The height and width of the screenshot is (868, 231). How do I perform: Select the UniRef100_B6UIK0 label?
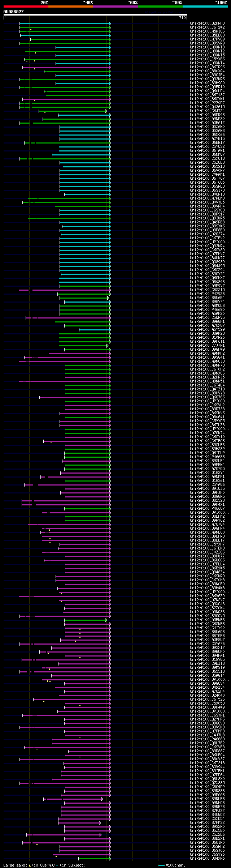(207, 843)
